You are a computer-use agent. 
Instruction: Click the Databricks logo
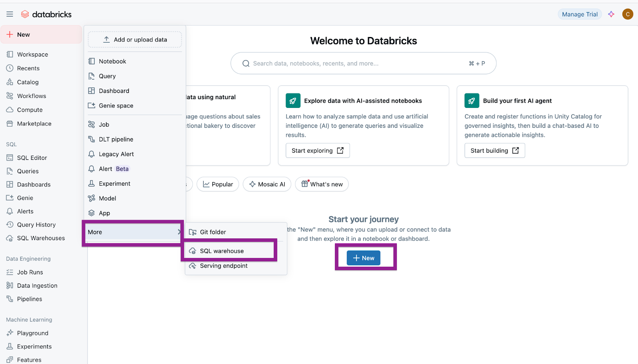click(46, 14)
